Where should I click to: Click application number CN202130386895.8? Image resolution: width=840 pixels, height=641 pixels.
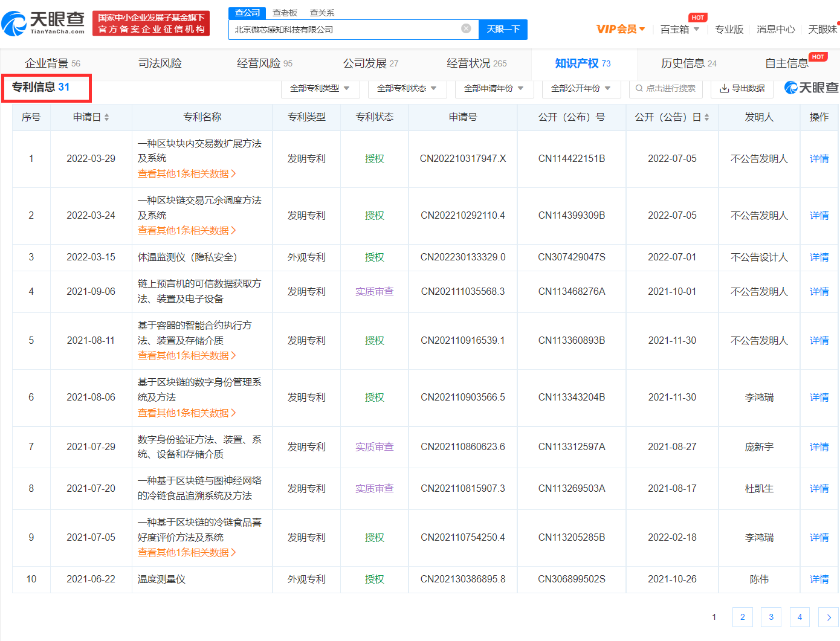tap(463, 579)
